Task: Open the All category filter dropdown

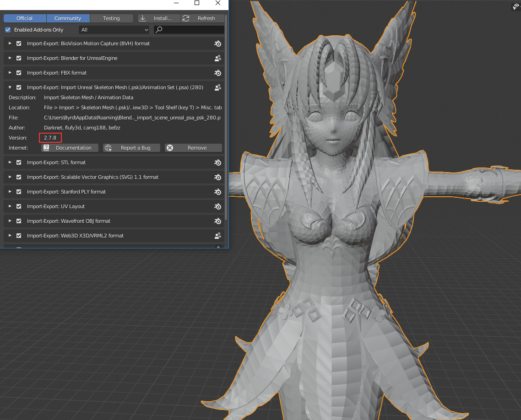Action: point(114,30)
